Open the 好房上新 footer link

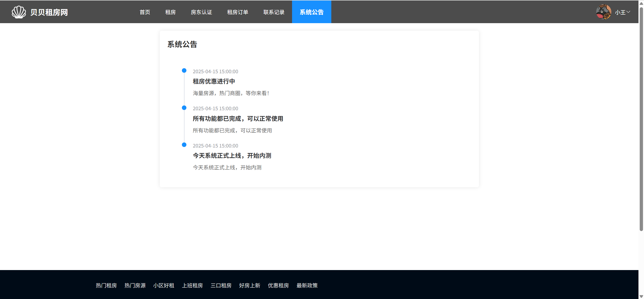point(250,285)
